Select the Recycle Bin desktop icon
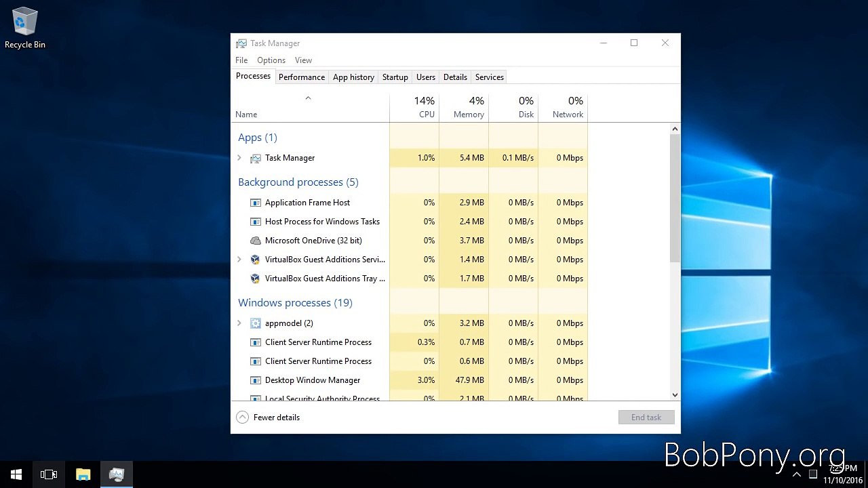The image size is (868, 488). [x=25, y=28]
